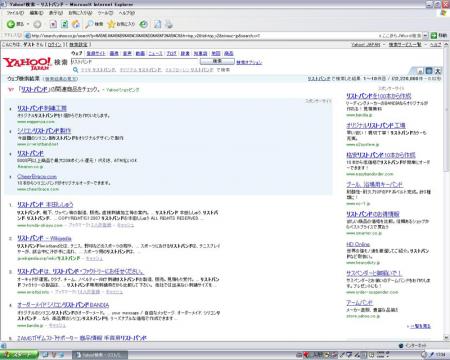The height and width of the screenshot is (360, 450).
Task: Click the Yahoo Shopping icon beside related products
Action: pyautogui.click(x=11, y=89)
